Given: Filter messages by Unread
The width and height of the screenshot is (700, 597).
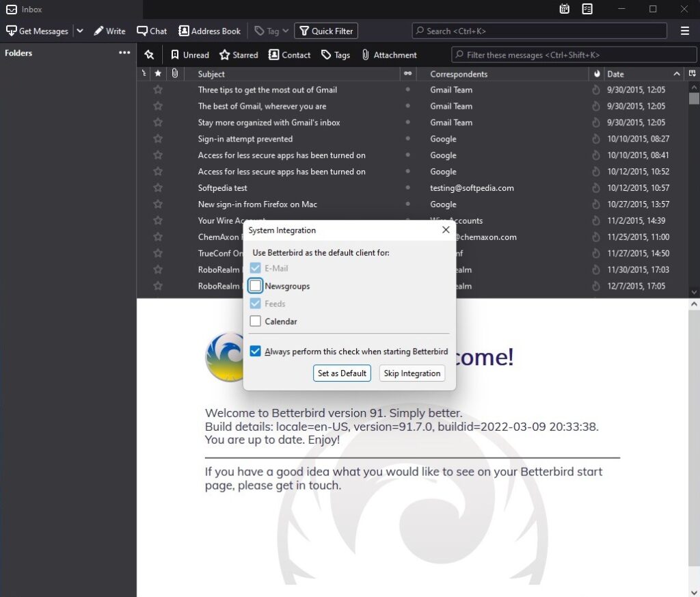Looking at the screenshot, I should (x=189, y=55).
